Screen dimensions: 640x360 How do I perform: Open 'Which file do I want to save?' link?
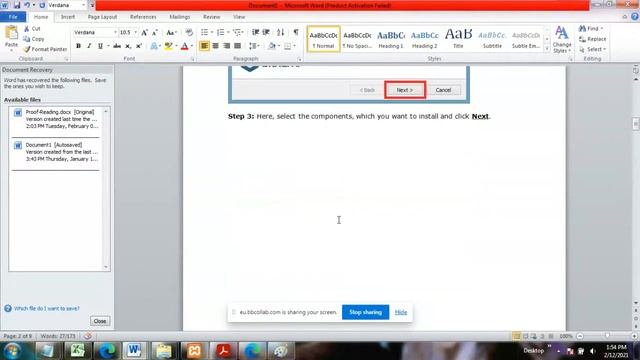(x=47, y=309)
